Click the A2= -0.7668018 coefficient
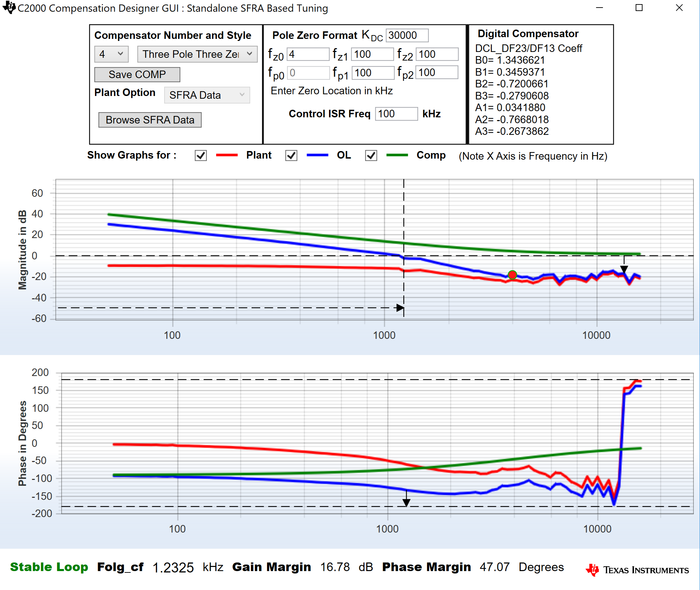The width and height of the screenshot is (700, 590). (x=512, y=119)
